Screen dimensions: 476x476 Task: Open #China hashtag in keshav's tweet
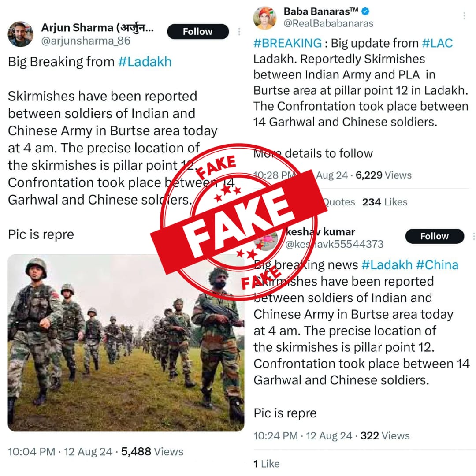coord(437,265)
